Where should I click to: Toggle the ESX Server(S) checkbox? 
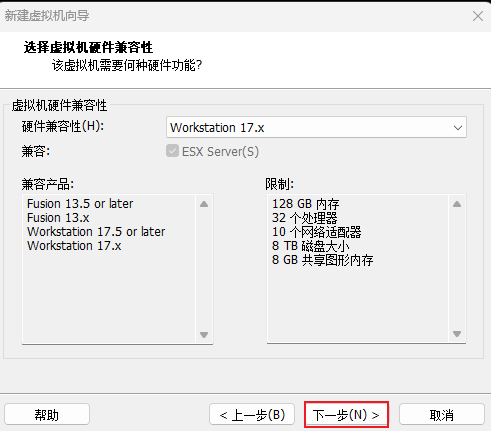pyautogui.click(x=173, y=151)
